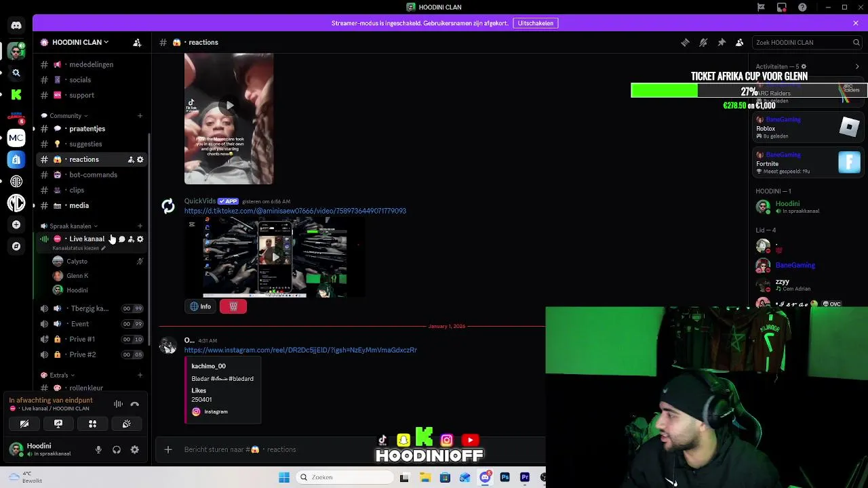Disable streamer mode with Uitschakelen
The width and height of the screenshot is (868, 488).
536,23
